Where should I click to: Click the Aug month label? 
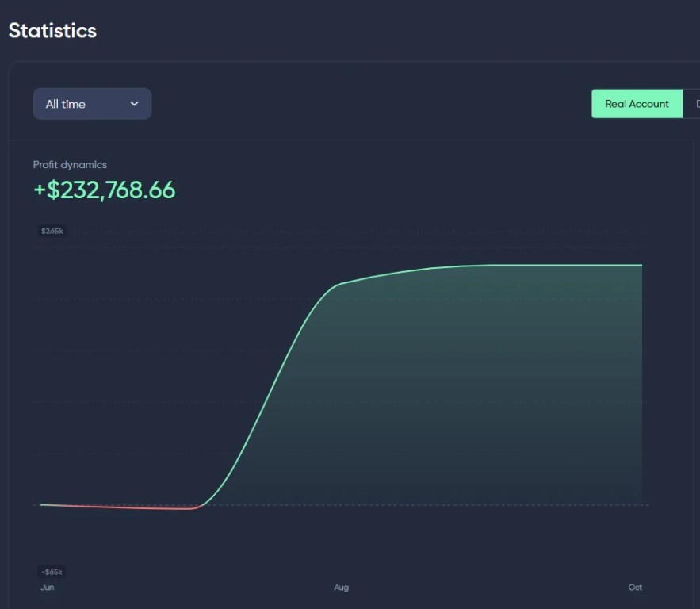click(x=342, y=587)
